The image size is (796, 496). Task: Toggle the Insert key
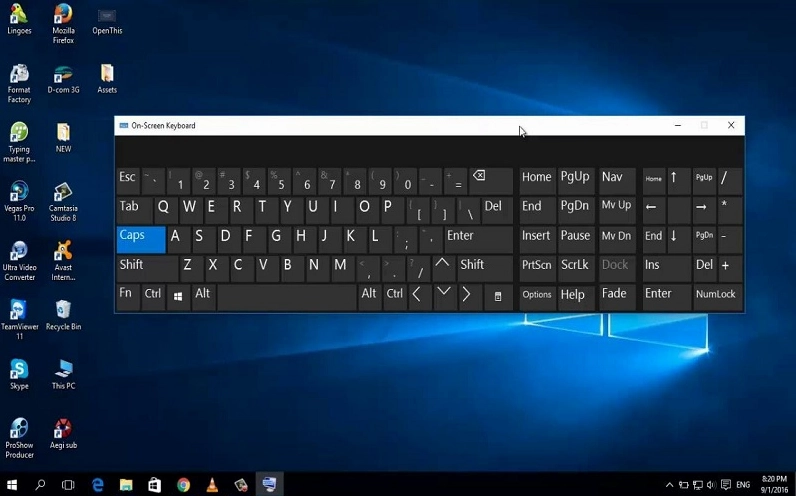click(x=537, y=239)
